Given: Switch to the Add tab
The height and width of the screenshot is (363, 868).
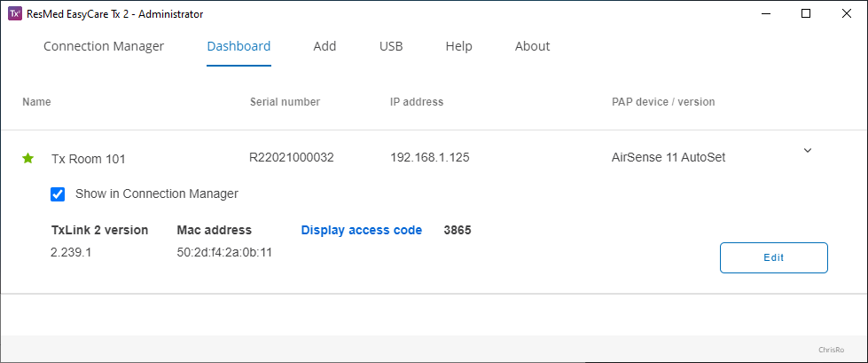Looking at the screenshot, I should point(325,46).
